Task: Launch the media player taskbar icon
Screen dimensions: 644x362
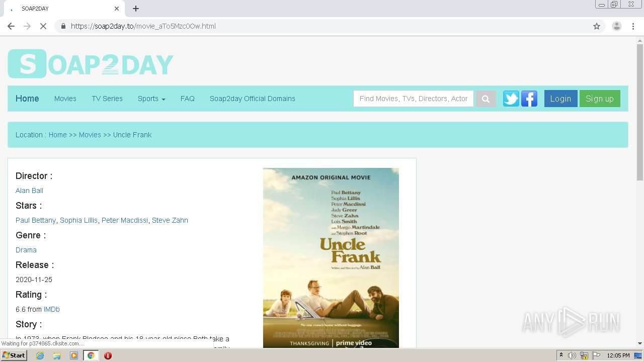Action: click(x=74, y=355)
